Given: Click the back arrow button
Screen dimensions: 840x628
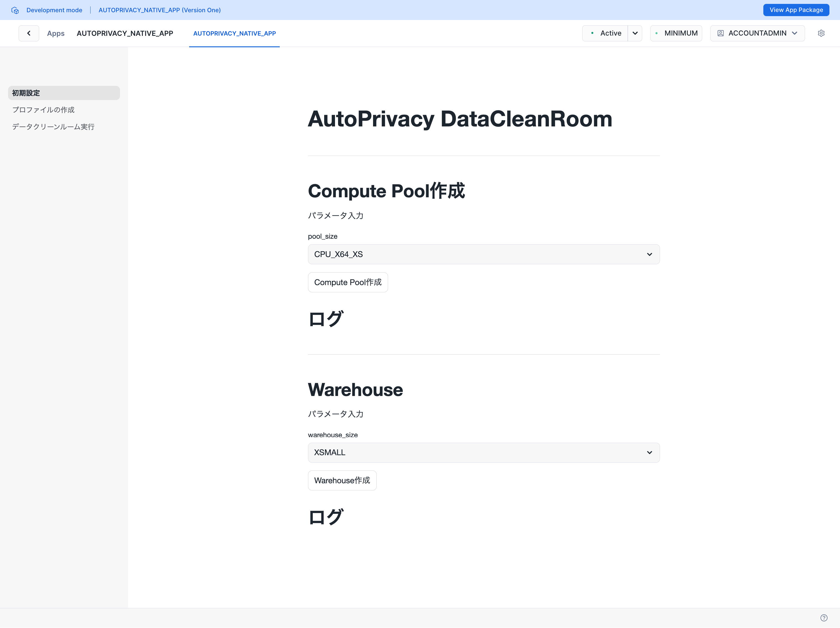Looking at the screenshot, I should click(29, 33).
